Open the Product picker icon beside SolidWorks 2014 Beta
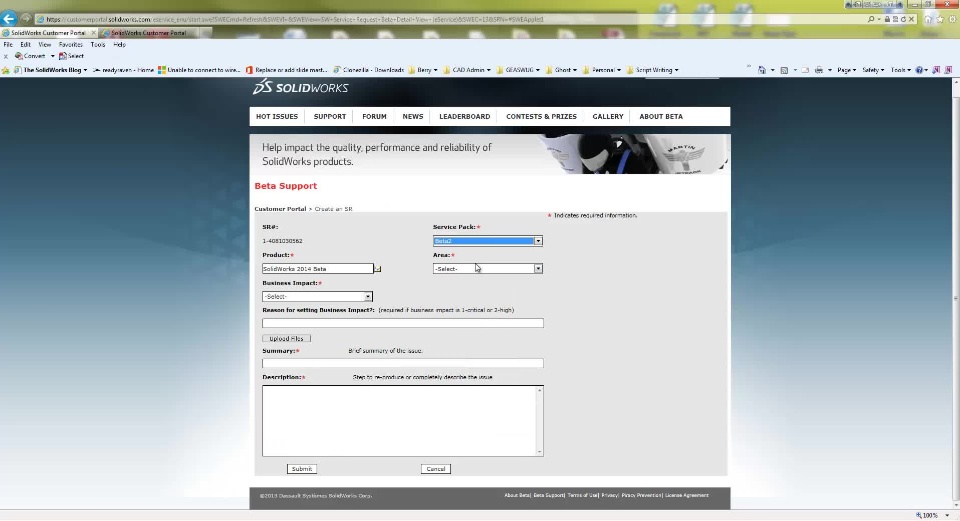The height and width of the screenshot is (521, 960). pyautogui.click(x=378, y=269)
